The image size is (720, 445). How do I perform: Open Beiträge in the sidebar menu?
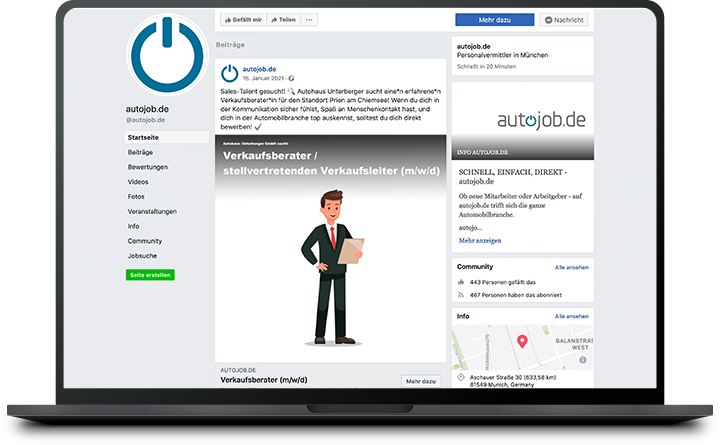140,152
